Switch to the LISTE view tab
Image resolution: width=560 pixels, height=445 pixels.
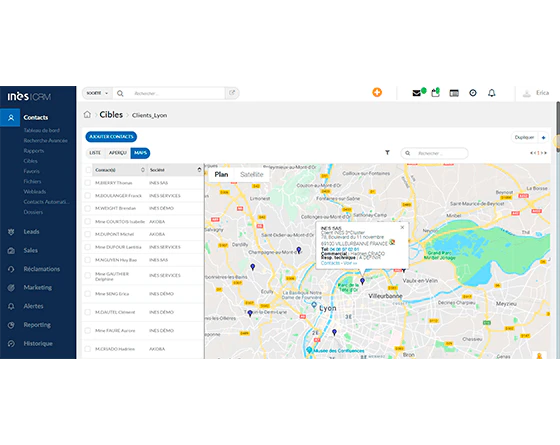tap(95, 153)
